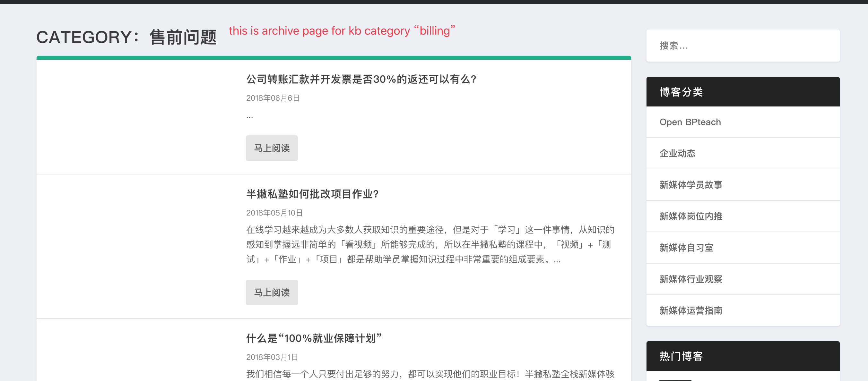Click 马上阅读 button under 公司转账汇款 article
868x381 pixels.
click(272, 148)
